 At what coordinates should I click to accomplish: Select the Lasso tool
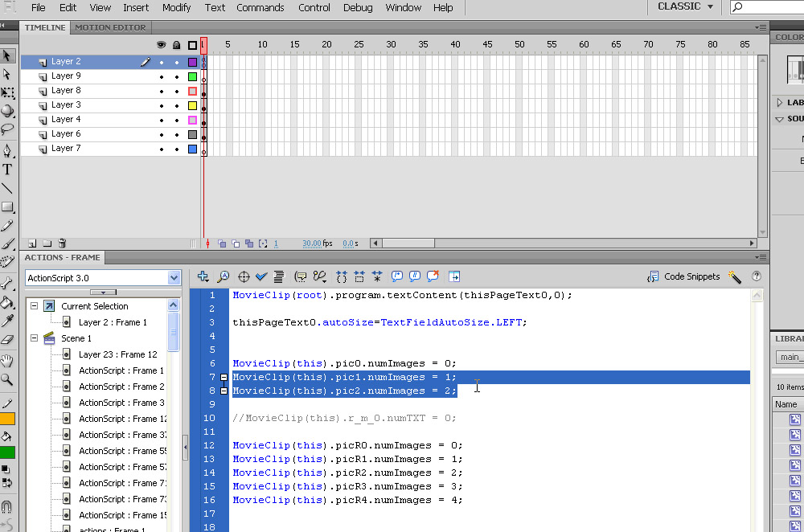click(7, 129)
